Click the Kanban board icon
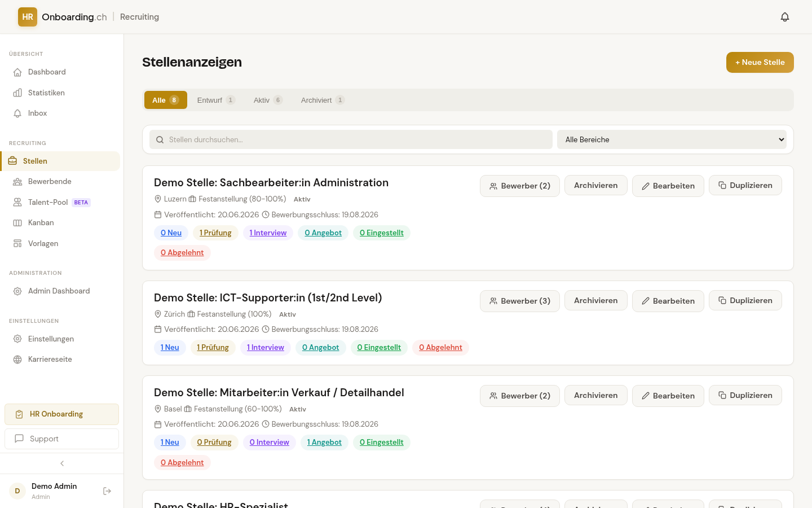 click(17, 223)
